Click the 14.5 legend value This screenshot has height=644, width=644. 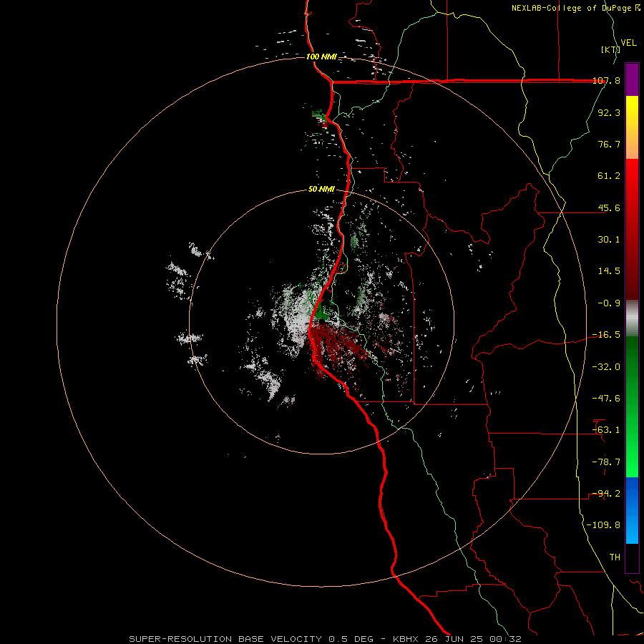coord(609,271)
